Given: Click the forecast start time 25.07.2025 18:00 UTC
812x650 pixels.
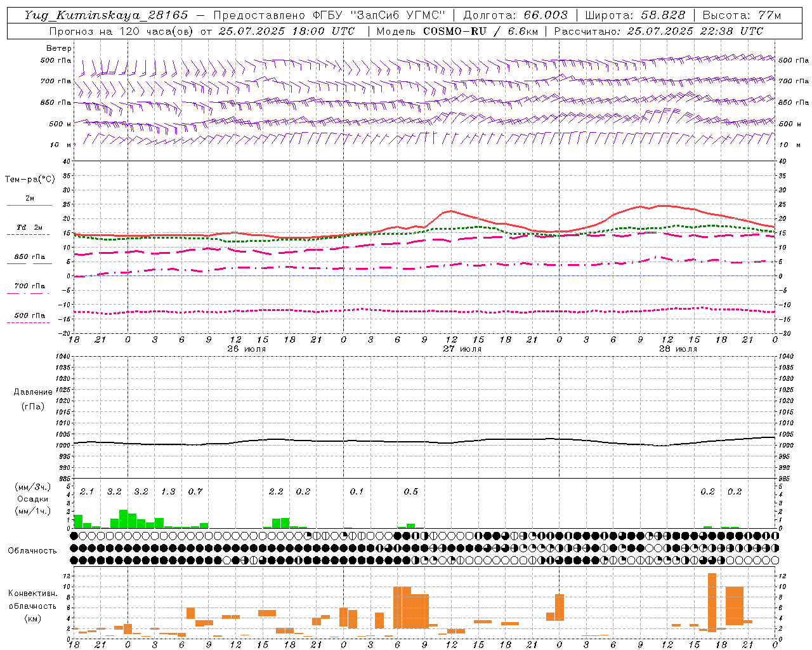Looking at the screenshot, I should pyautogui.click(x=286, y=31).
